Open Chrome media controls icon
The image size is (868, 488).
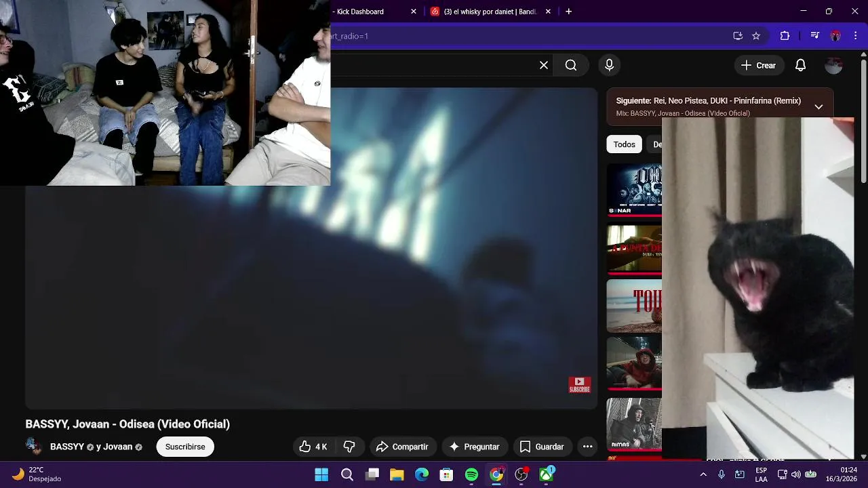click(x=814, y=36)
